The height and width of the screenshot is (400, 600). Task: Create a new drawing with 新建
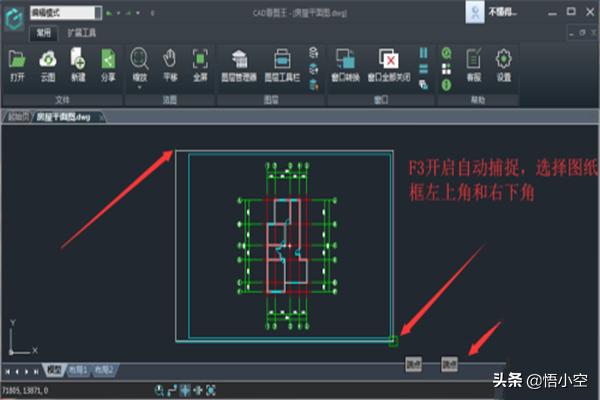tap(78, 59)
